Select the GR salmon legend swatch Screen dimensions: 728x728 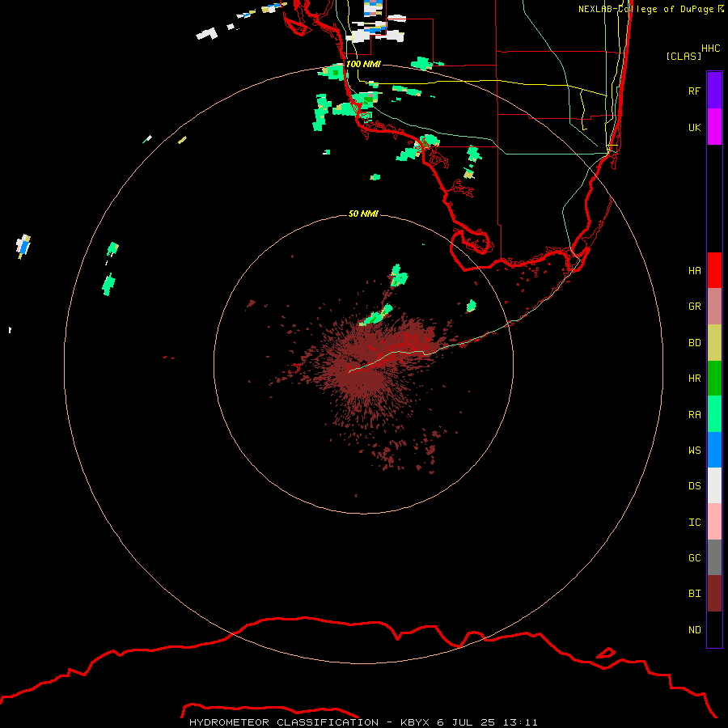(714, 307)
